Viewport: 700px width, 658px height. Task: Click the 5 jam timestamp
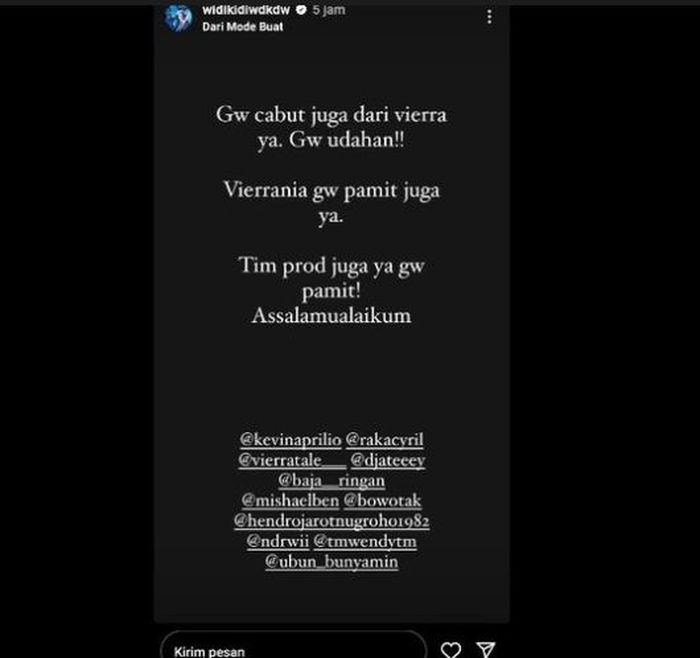(x=329, y=9)
